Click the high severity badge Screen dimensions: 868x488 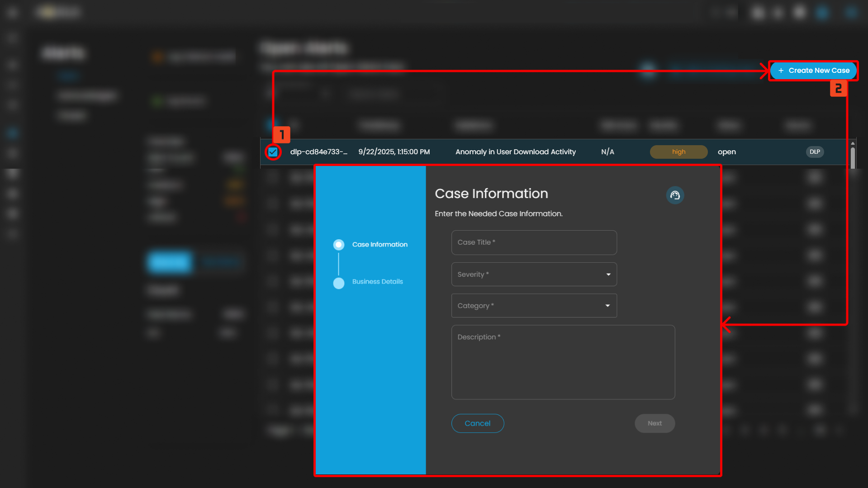tap(678, 152)
